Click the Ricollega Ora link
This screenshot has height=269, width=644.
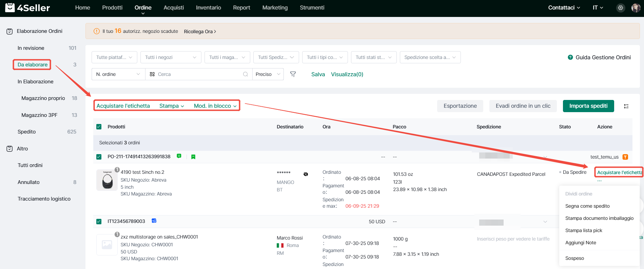click(200, 32)
